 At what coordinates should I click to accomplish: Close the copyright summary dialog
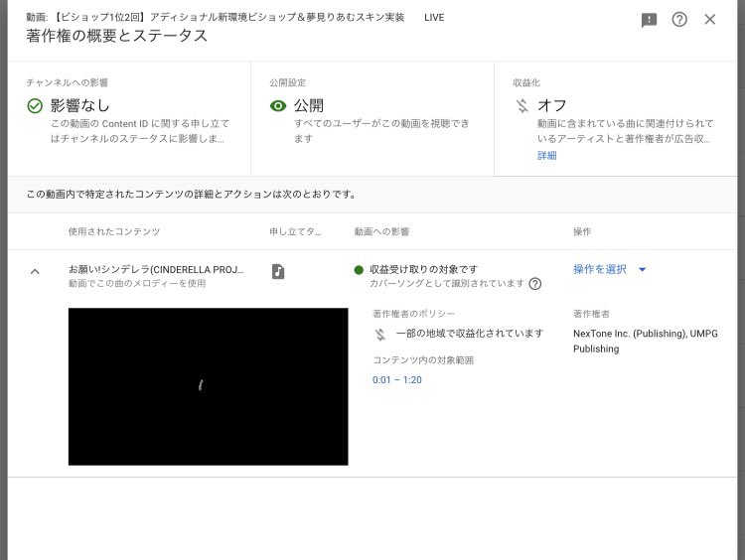(710, 20)
